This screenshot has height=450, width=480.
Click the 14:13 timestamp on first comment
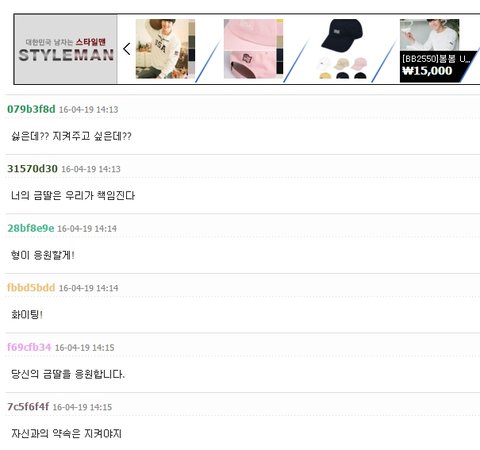[109, 110]
